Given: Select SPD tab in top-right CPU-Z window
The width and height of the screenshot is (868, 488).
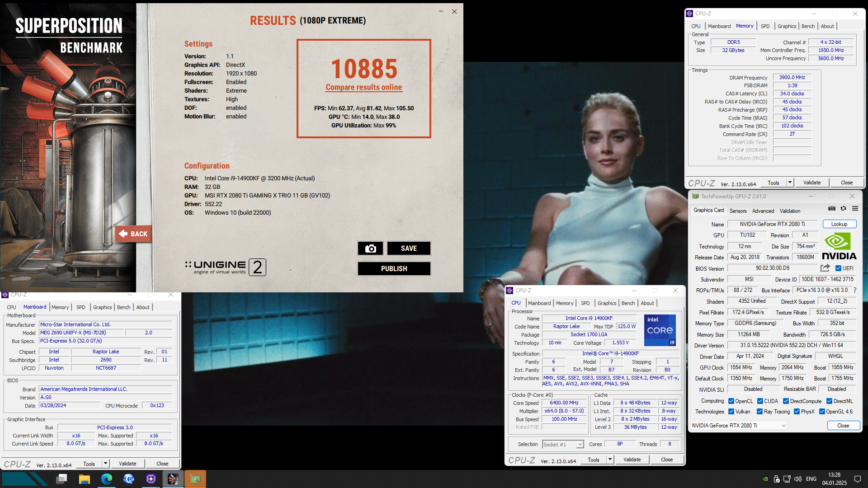Looking at the screenshot, I should point(765,26).
